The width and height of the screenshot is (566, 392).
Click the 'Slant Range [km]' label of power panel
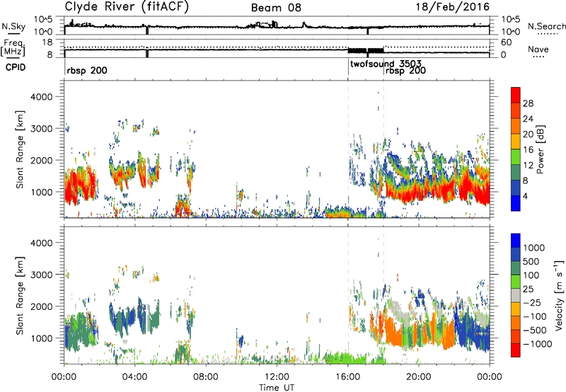click(x=20, y=149)
